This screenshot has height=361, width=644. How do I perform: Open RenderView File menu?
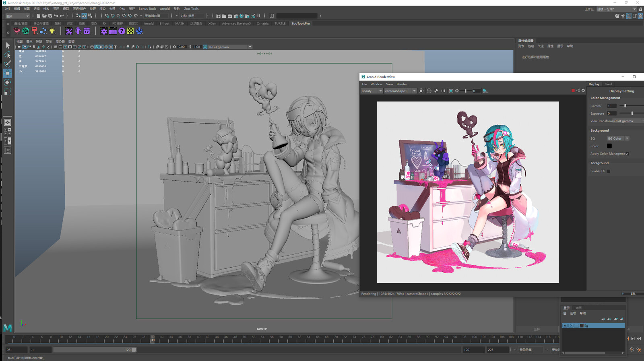tap(364, 84)
